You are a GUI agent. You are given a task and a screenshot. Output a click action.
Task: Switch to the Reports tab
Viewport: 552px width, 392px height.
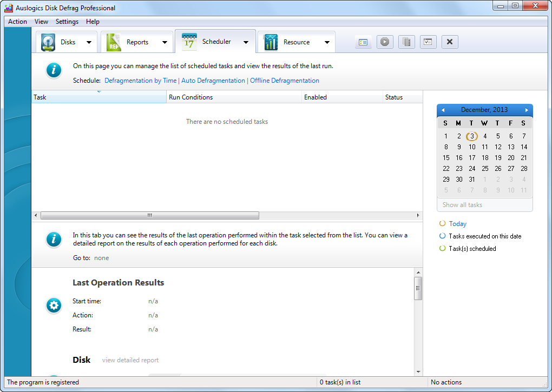click(136, 42)
